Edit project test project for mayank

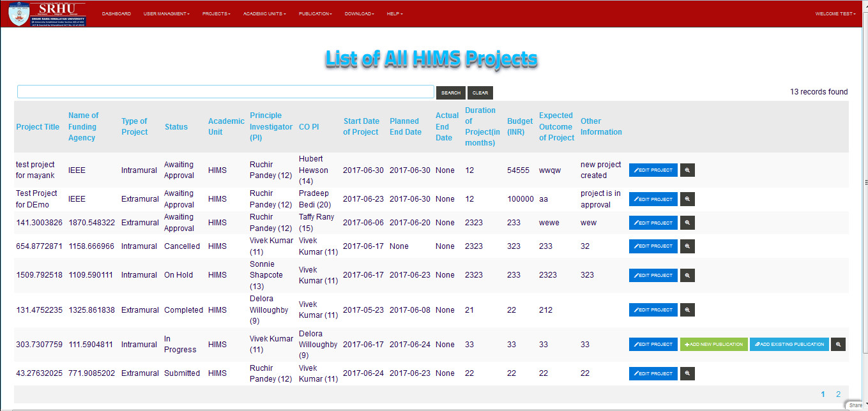point(653,170)
